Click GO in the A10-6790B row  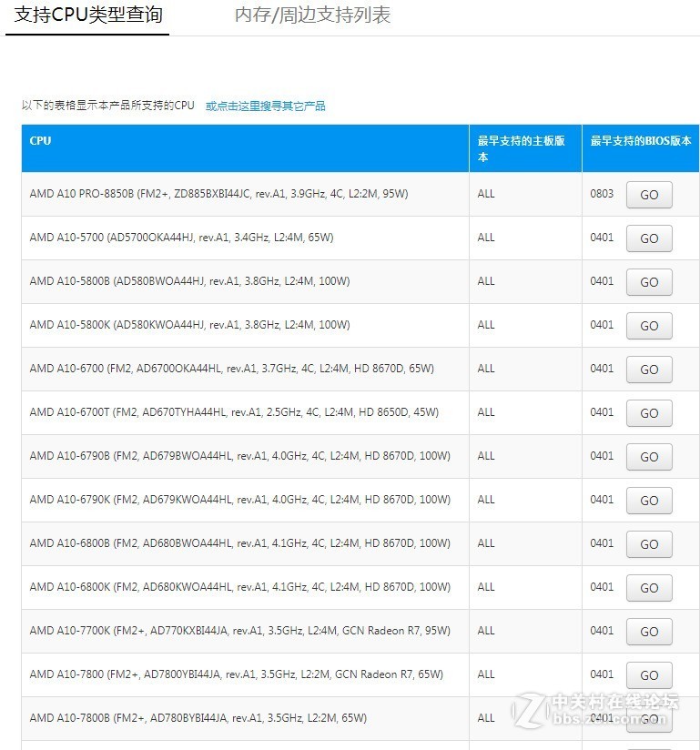tap(649, 457)
